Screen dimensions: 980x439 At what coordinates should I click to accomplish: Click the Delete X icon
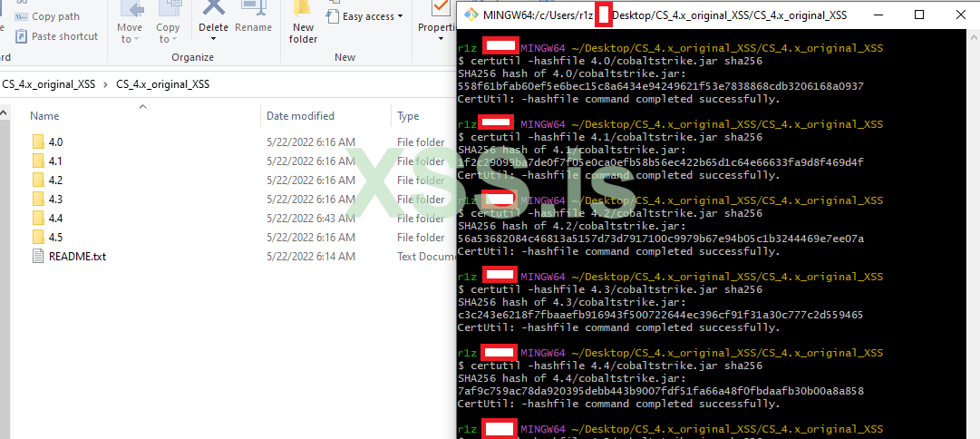[x=214, y=7]
